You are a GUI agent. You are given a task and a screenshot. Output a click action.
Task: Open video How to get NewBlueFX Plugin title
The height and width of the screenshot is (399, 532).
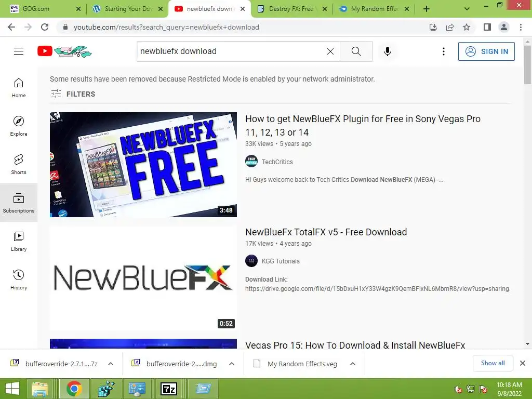tap(363, 126)
